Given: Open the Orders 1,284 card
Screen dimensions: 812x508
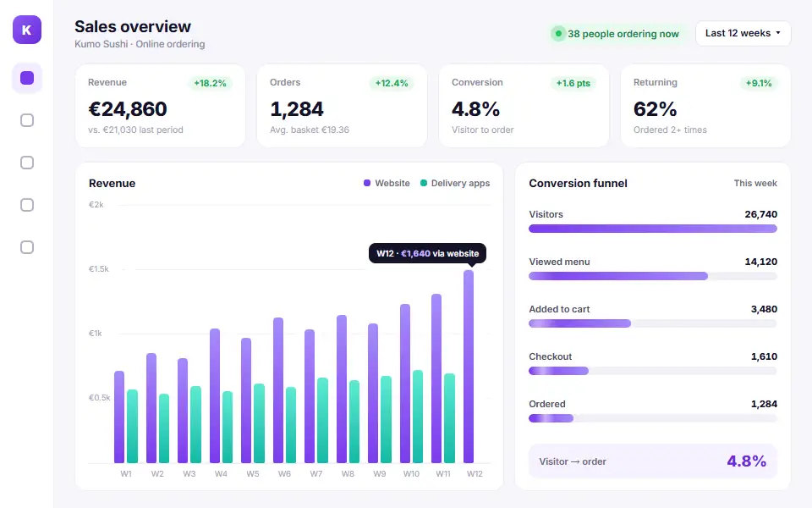Looking at the screenshot, I should pyautogui.click(x=342, y=106).
